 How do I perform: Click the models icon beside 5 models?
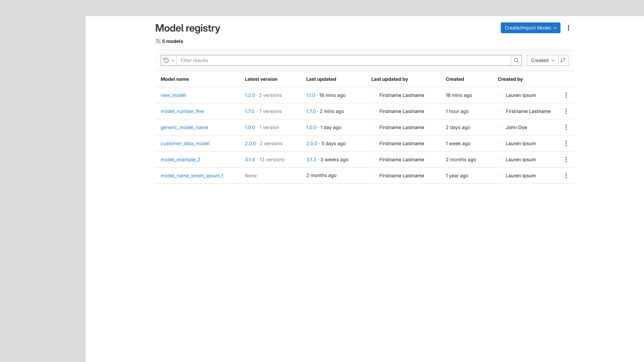point(158,41)
